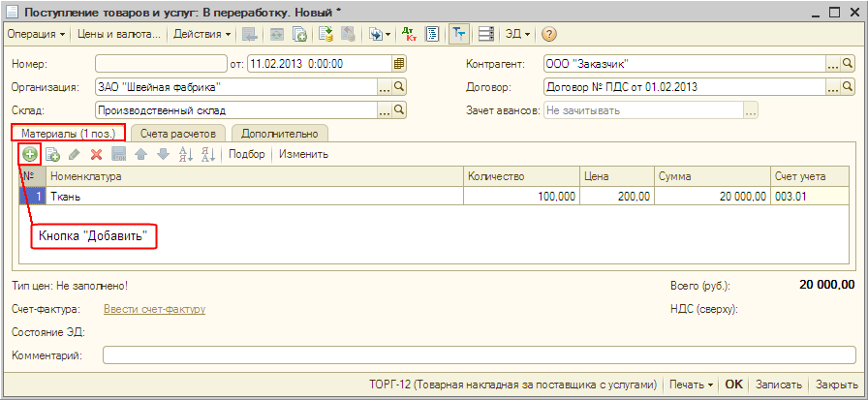Viewport: 868px width, 400px height.
Task: Open the Дт/Кт postings icon
Action: pos(407,34)
